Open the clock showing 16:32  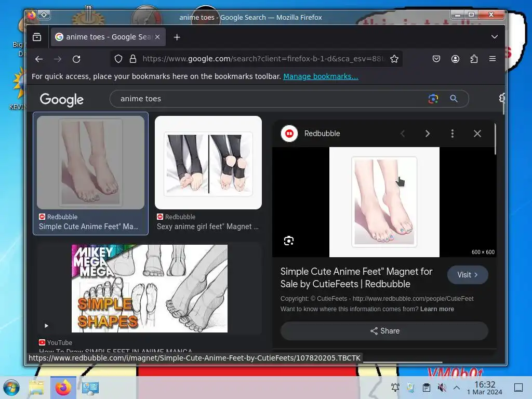click(485, 388)
